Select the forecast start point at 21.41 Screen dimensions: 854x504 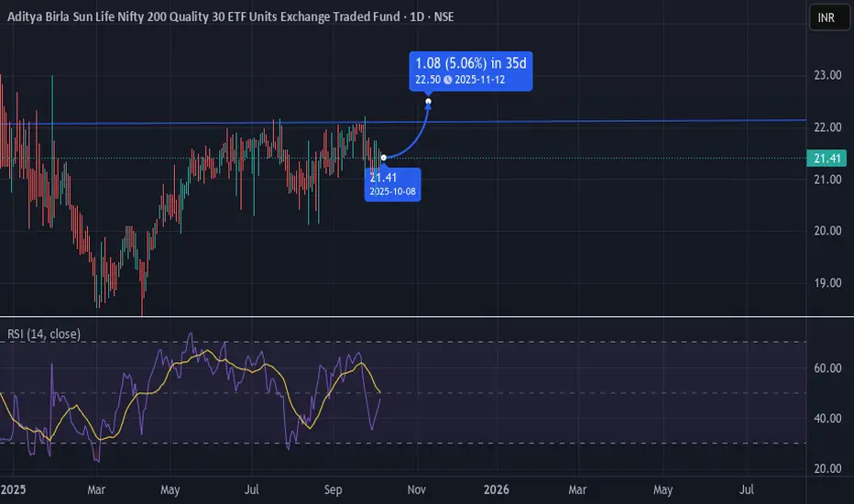383,158
